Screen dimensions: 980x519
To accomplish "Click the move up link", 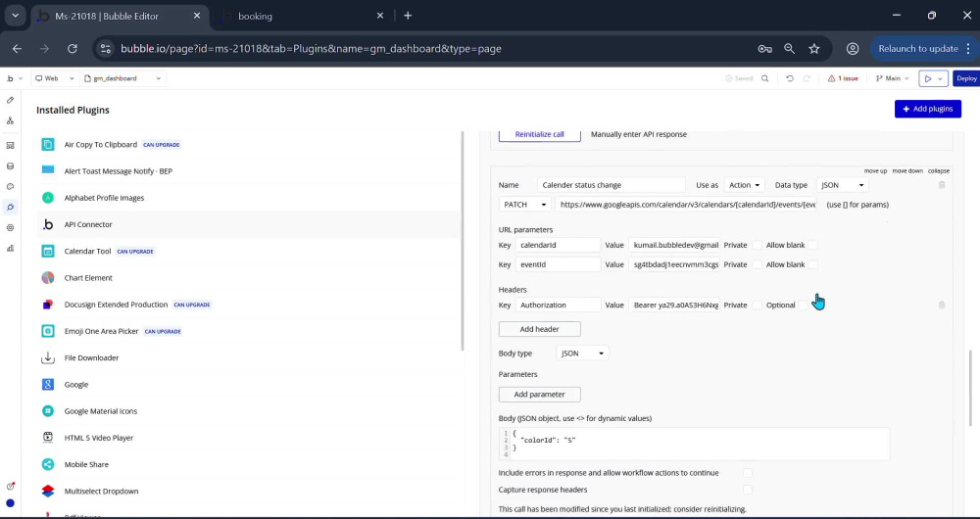I will point(875,171).
